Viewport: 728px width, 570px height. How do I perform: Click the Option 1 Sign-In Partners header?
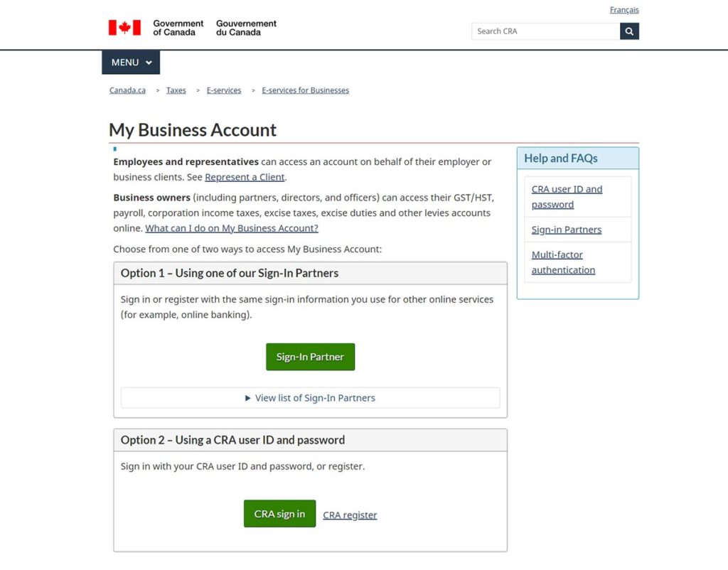tap(229, 273)
